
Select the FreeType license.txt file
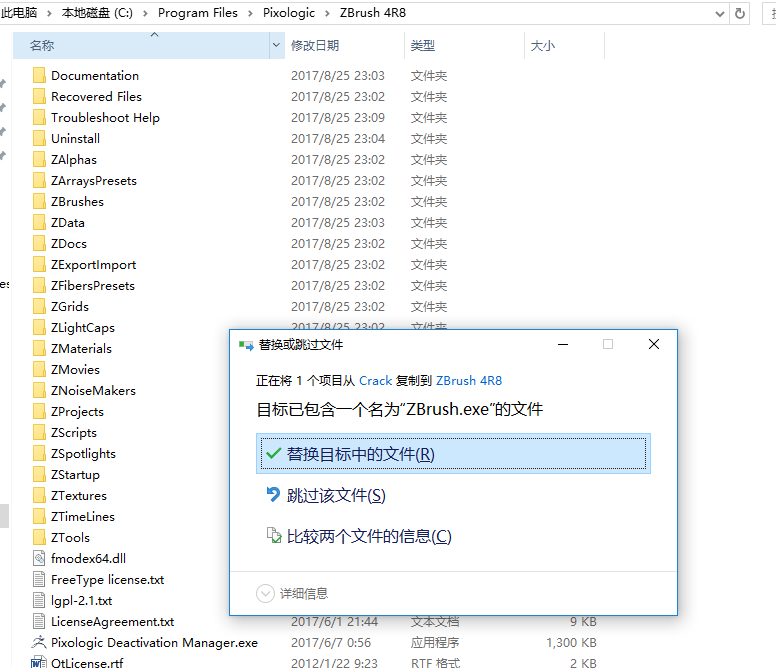click(x=107, y=579)
